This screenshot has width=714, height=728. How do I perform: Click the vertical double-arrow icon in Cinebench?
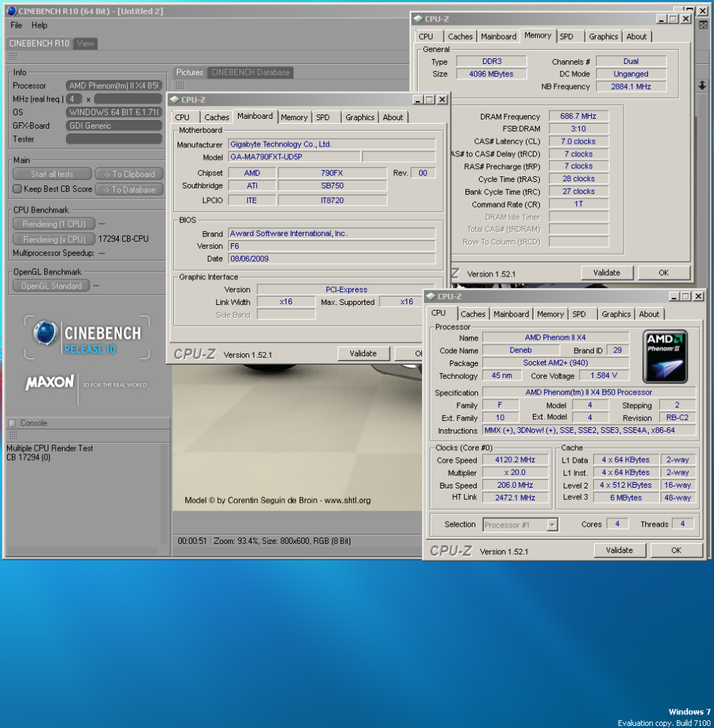click(702, 85)
